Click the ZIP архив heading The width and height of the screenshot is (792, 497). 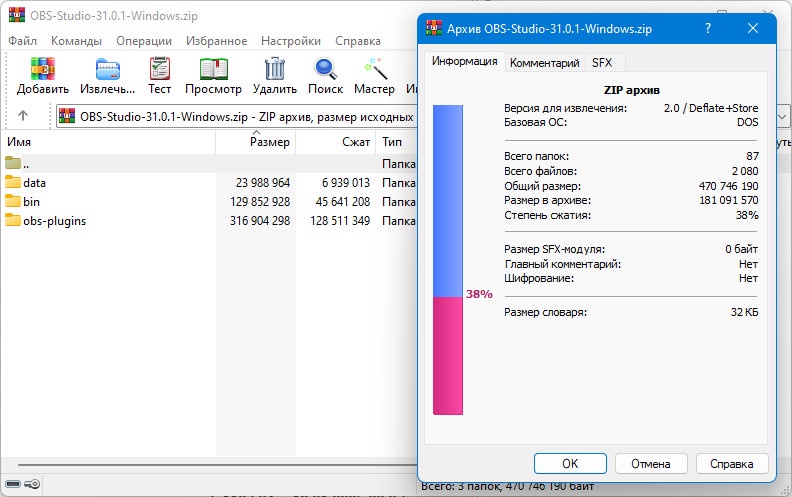click(632, 90)
